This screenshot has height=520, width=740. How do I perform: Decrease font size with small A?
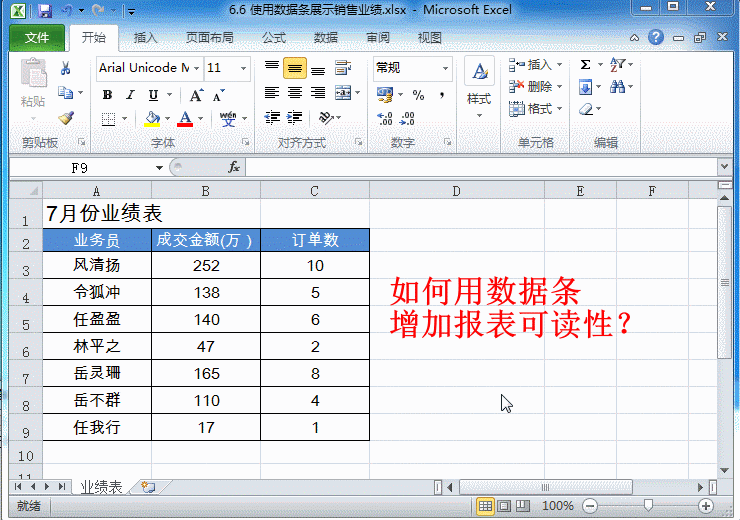pos(218,95)
